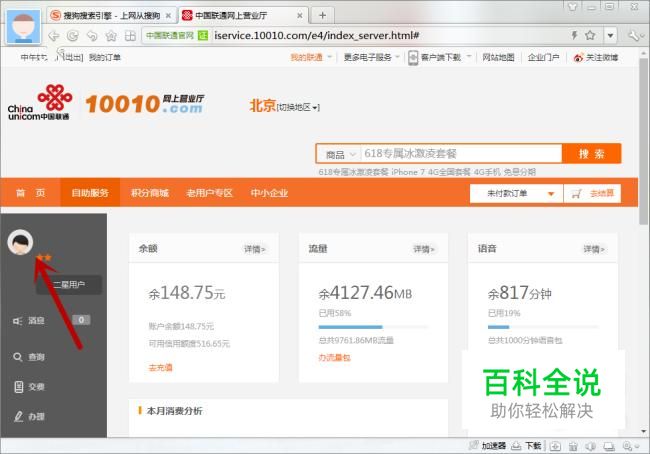Switch to China Unicom online hall tab
Viewport: 650px width, 454px height.
pos(244,16)
